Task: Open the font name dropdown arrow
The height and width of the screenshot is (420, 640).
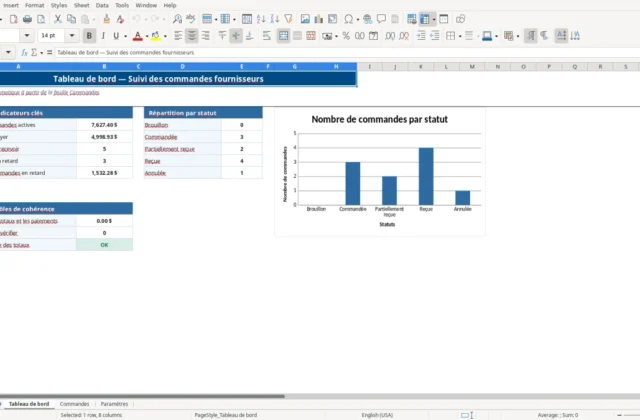Action: click(x=27, y=36)
